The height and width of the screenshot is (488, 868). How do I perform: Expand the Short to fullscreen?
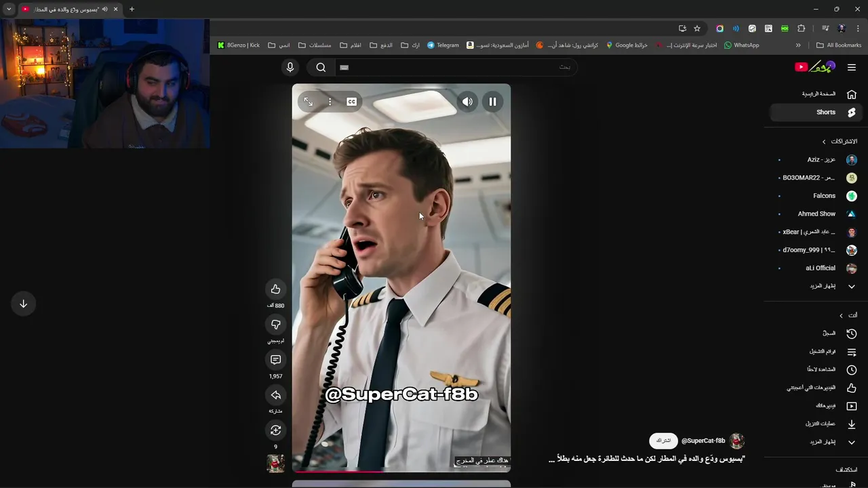pyautogui.click(x=308, y=102)
